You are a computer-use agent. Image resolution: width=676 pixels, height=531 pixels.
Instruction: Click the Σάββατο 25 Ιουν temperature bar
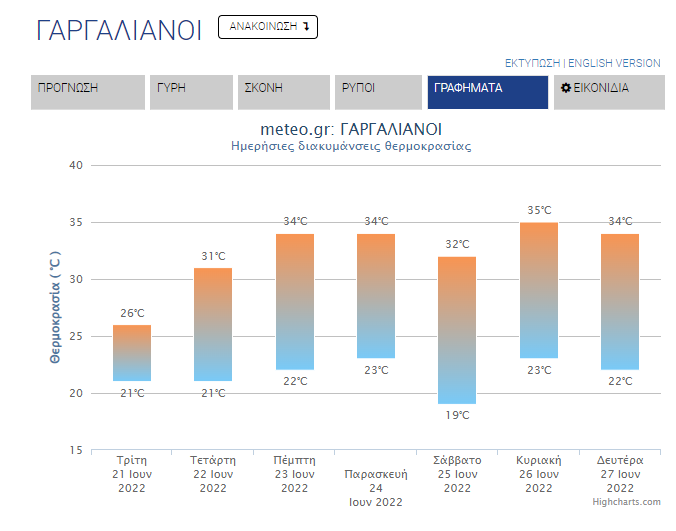click(x=457, y=330)
